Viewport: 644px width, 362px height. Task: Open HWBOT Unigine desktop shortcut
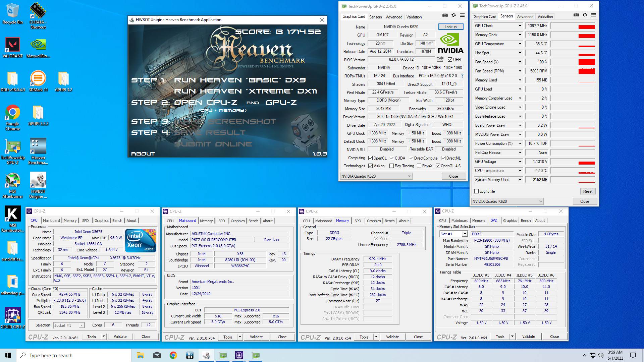click(x=38, y=185)
